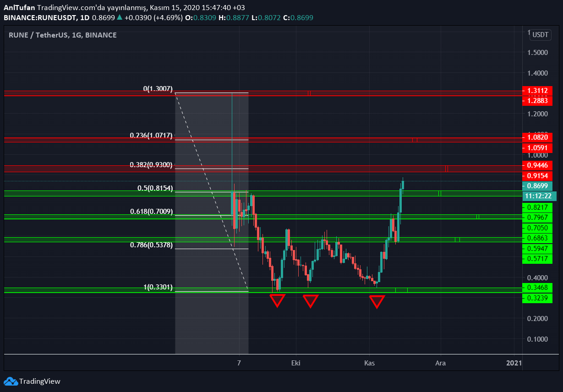
Task: Select the H:0.8877 high value
Action: point(234,17)
